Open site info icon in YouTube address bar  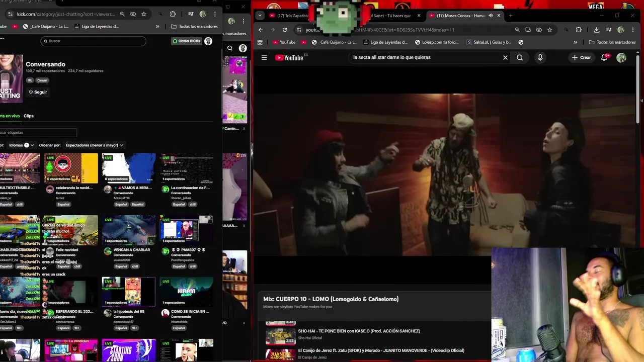coord(299,30)
